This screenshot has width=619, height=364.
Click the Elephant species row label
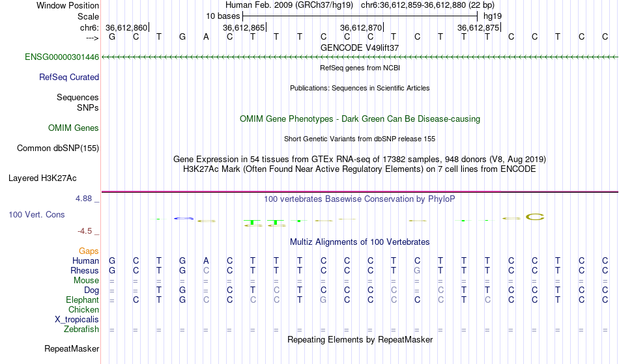pos(82,300)
